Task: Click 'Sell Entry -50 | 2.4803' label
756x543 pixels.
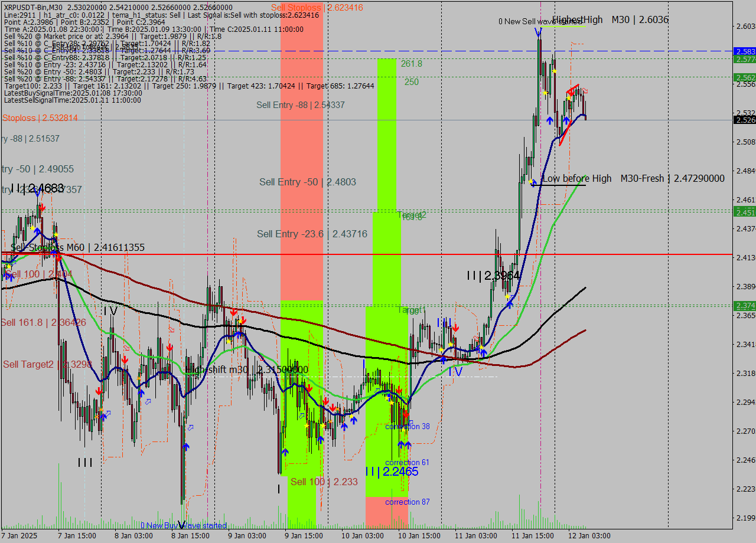Action: click(x=308, y=182)
